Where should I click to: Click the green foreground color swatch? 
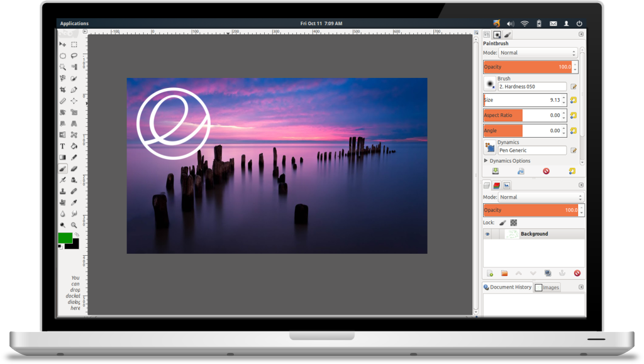pos(65,238)
